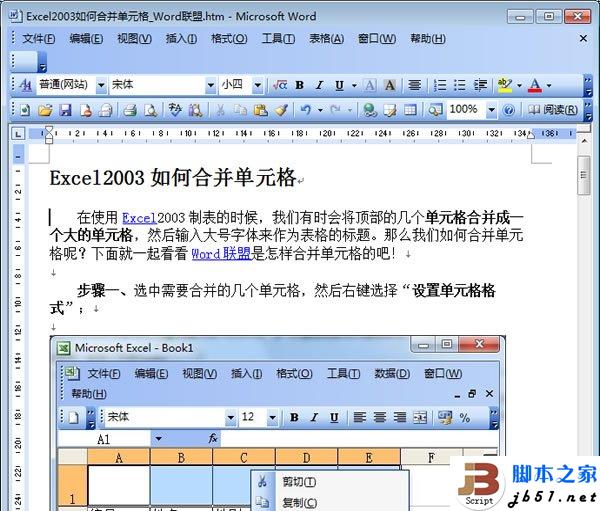600x511 pixels.
Task: Open the 文件(F) menu in Word
Action: pos(39,39)
